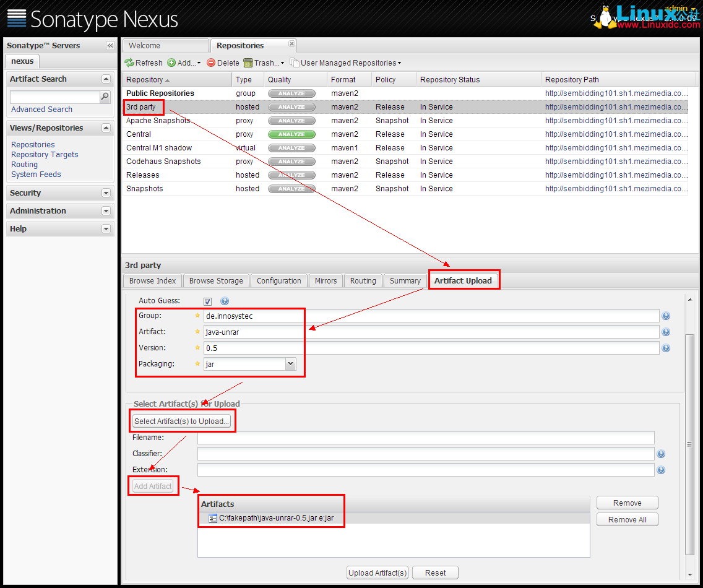Expand the Security panel
The height and width of the screenshot is (588, 703).
(106, 193)
